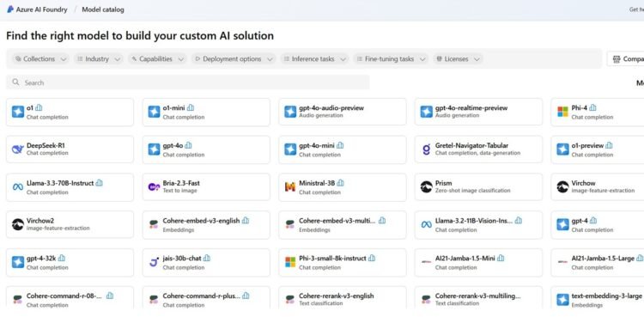The image size is (644, 317).
Task: Expand the Inference tasks filter
Action: (x=314, y=58)
